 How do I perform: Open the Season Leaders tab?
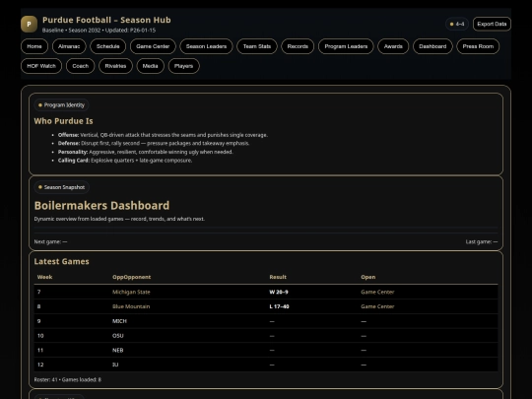click(206, 46)
